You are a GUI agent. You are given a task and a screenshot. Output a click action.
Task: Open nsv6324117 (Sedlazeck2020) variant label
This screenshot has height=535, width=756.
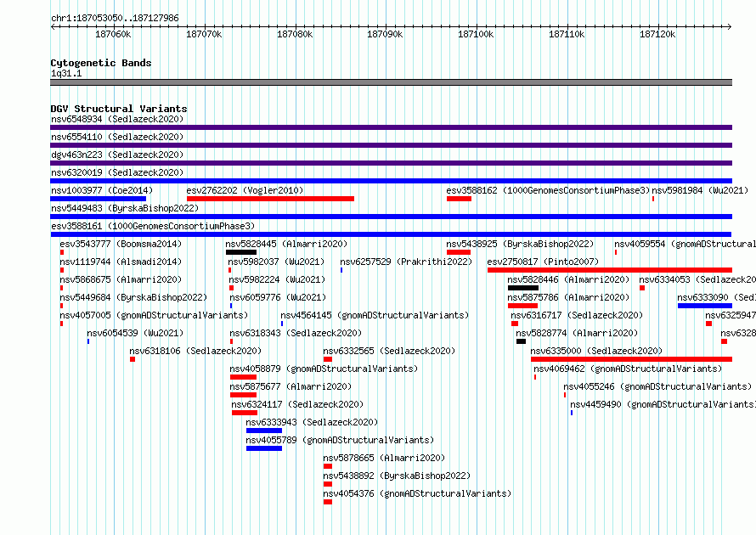[297, 404]
